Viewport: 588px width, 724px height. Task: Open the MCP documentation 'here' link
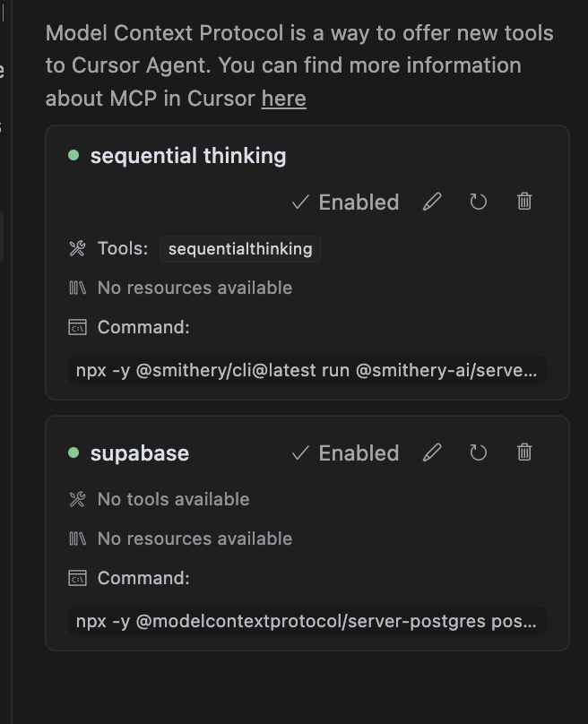tap(283, 99)
